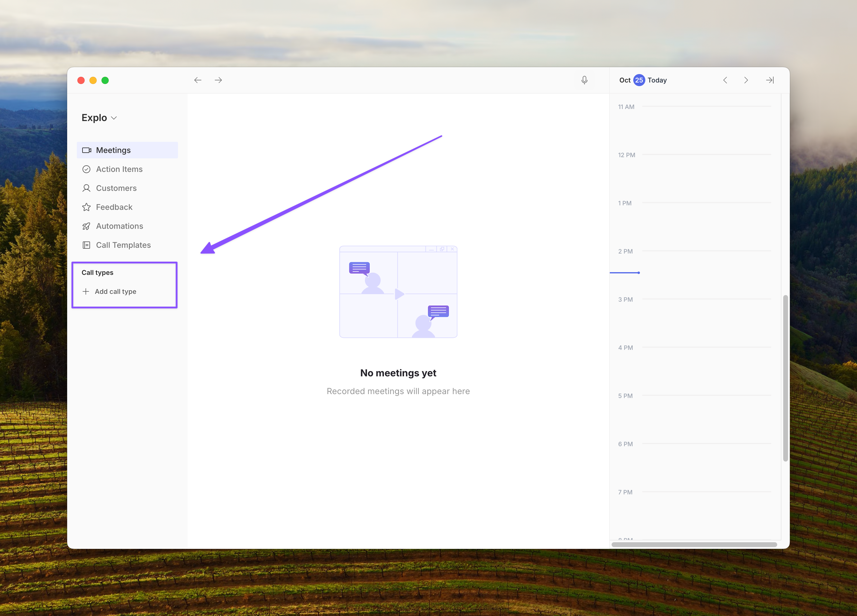Click the horizontal calendar scrollbar
Screen dimensions: 857x616
pos(694,545)
